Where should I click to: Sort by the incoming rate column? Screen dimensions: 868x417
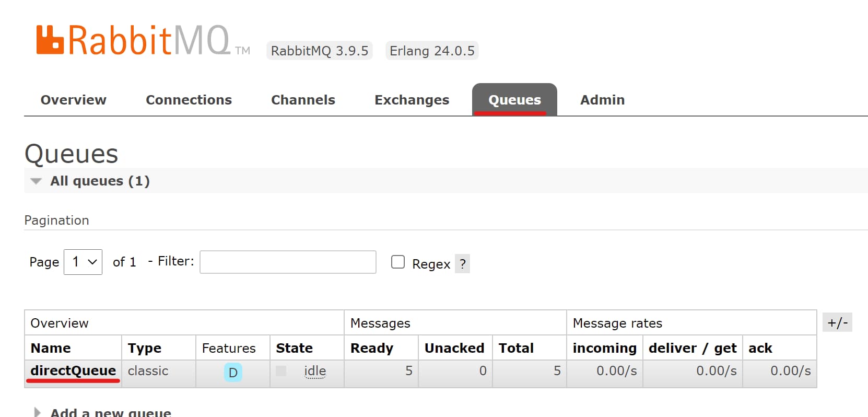(x=605, y=348)
